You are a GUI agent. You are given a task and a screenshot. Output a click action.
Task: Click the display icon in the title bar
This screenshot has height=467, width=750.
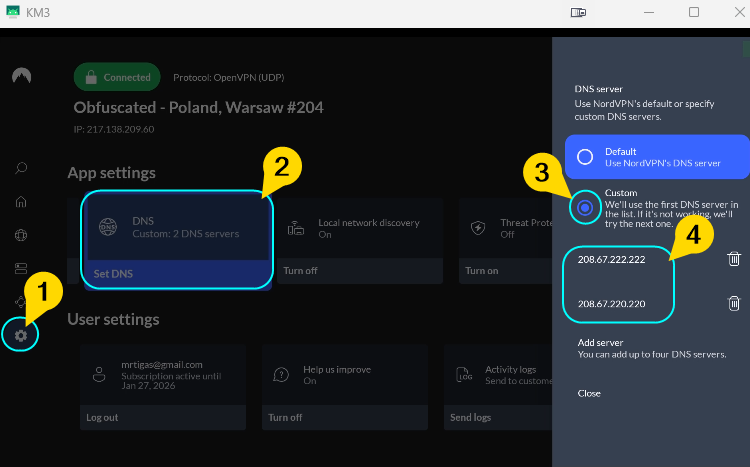578,12
